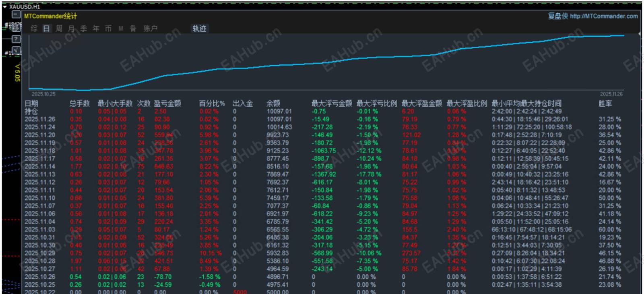Select the 2025.11.13 date row

[x=40, y=174]
